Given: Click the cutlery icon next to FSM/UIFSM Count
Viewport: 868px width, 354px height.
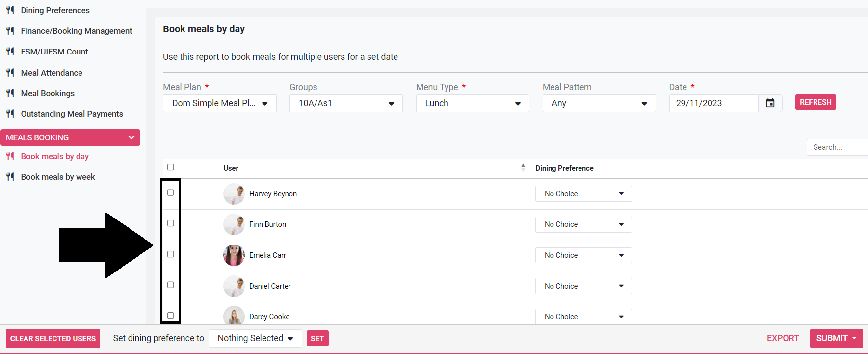Looking at the screenshot, I should point(10,52).
